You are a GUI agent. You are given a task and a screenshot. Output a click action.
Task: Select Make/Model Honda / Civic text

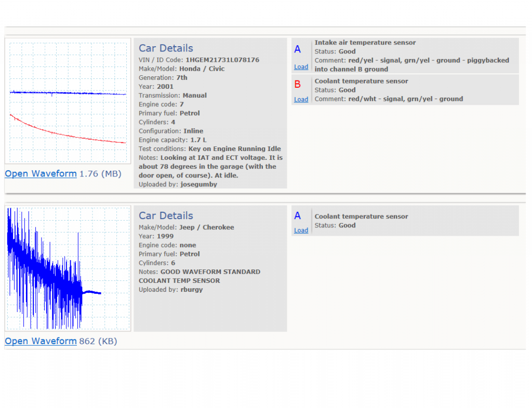pos(181,69)
